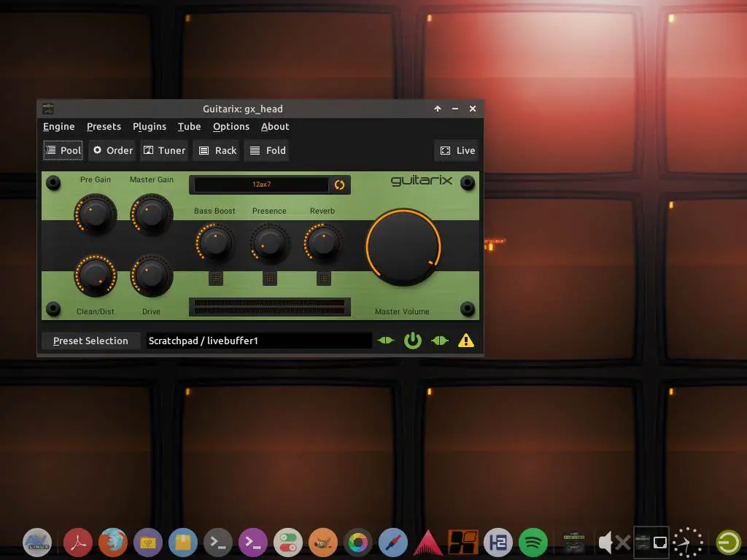Click the Preset Selection button

click(x=90, y=341)
